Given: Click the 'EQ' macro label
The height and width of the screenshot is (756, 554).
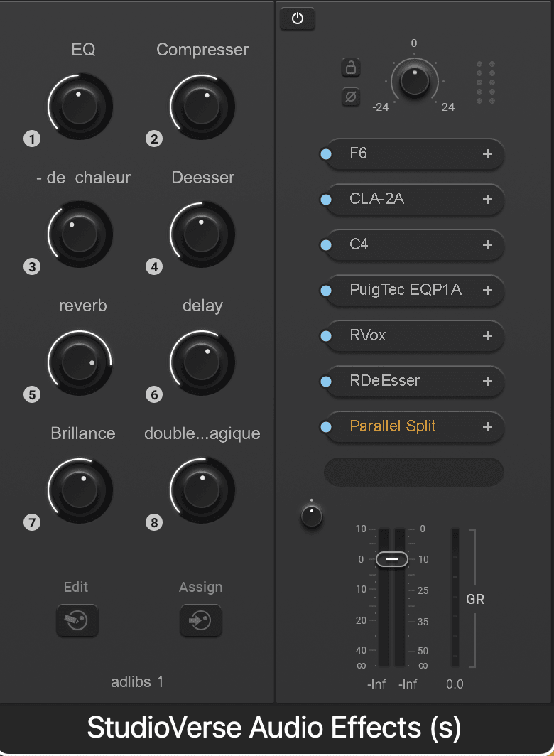Looking at the screenshot, I should [83, 50].
